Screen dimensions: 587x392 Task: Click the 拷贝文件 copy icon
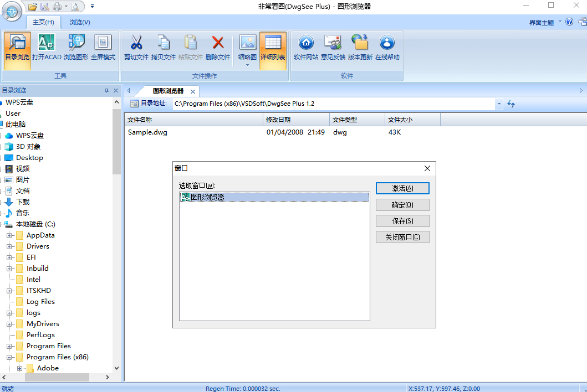click(163, 48)
